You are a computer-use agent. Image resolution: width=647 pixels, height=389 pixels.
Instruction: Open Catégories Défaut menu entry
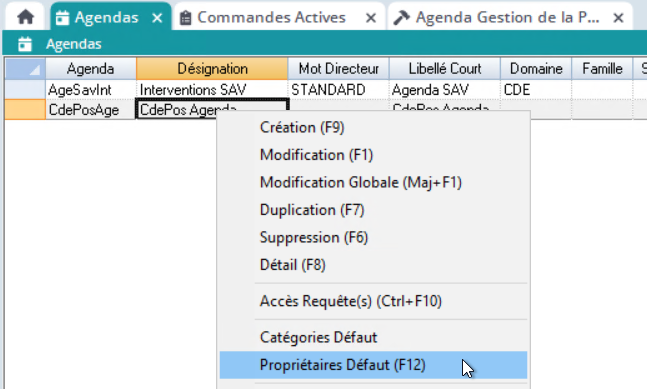319,337
